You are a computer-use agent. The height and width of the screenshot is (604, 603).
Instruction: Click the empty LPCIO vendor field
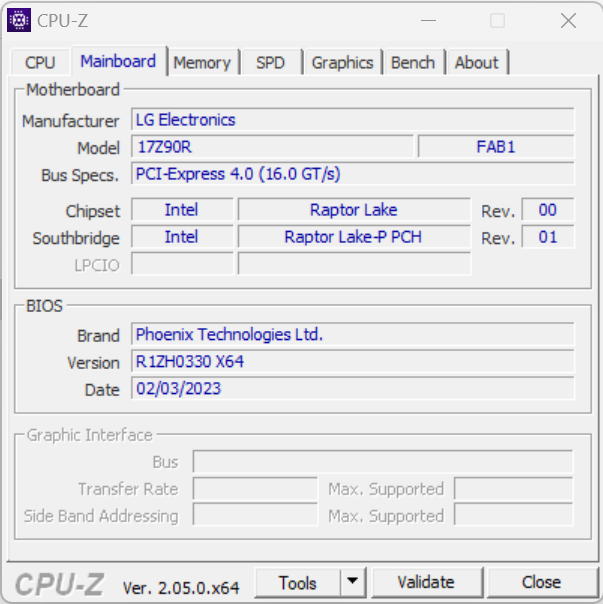(182, 264)
